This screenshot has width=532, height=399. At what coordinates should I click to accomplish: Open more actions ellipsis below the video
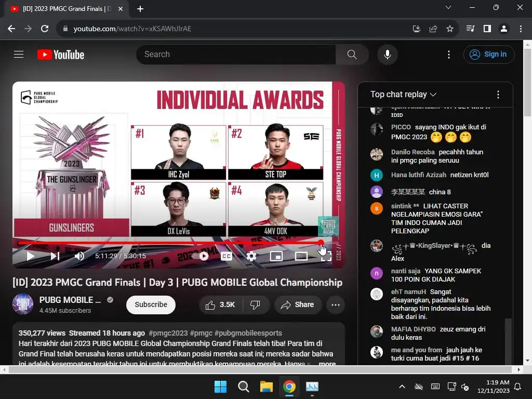[x=336, y=304]
